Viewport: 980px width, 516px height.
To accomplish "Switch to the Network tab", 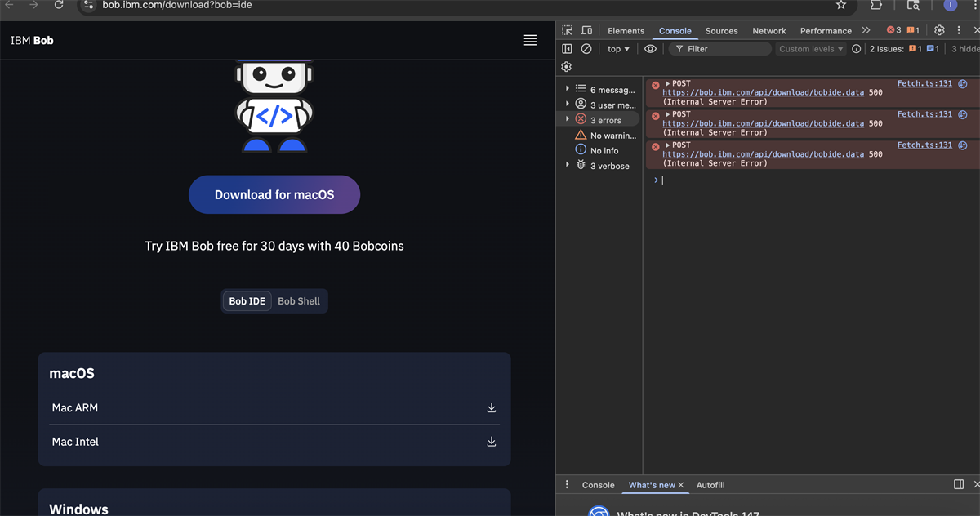I will [x=769, y=31].
